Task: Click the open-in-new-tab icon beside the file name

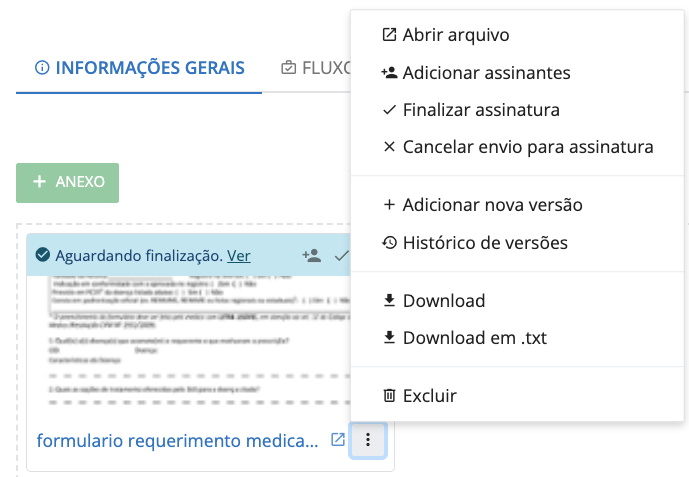Action: click(x=339, y=439)
